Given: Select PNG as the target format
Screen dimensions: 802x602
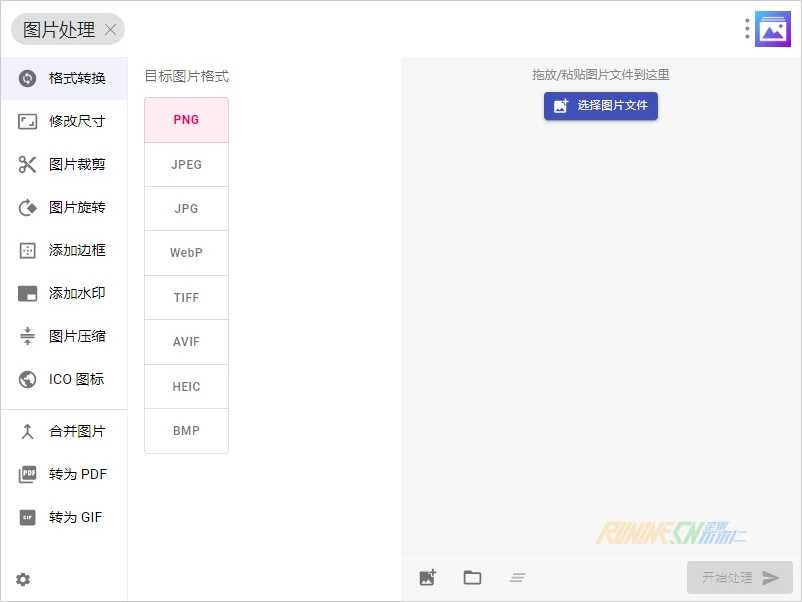Looking at the screenshot, I should click(186, 120).
